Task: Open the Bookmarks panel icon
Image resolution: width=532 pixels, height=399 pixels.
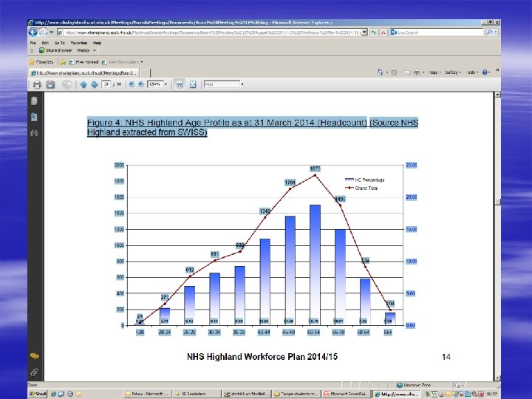Action: pyautogui.click(x=34, y=117)
